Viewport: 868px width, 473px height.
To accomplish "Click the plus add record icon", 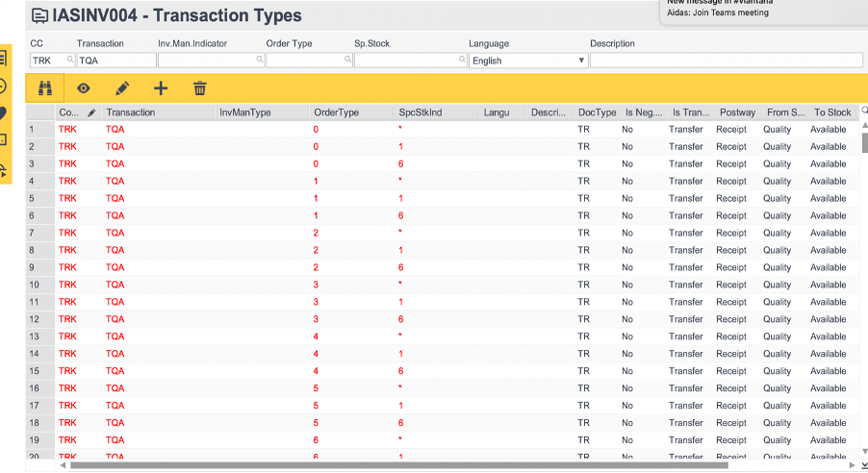I will click(161, 88).
